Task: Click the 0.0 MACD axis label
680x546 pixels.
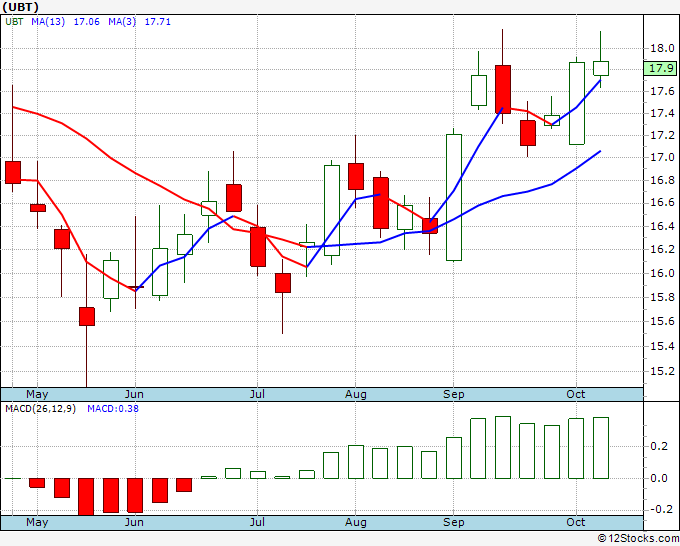Action: tap(659, 478)
